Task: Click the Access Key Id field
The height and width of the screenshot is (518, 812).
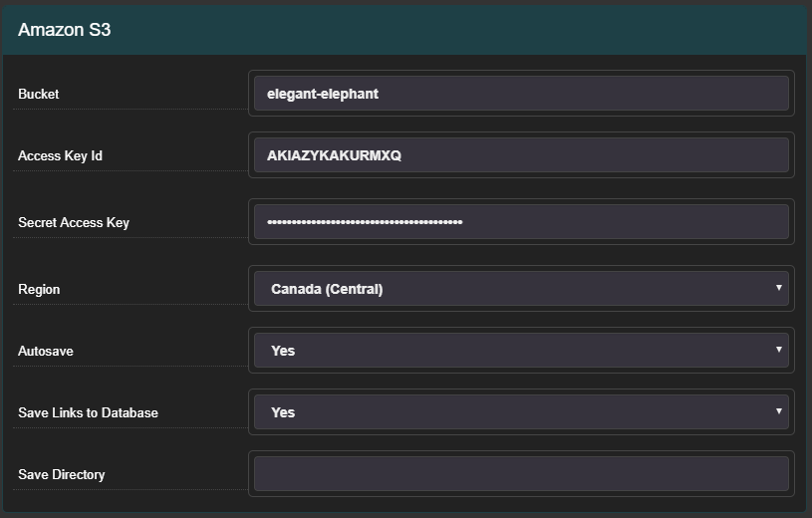Action: [x=521, y=154]
